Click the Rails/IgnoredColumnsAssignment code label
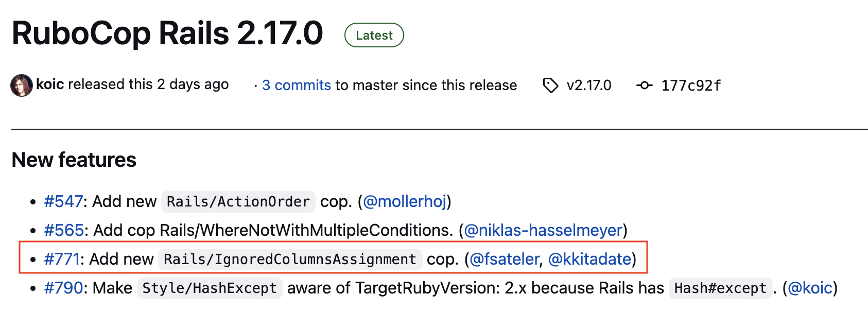Viewport: 868px width, 311px height. 290,259
